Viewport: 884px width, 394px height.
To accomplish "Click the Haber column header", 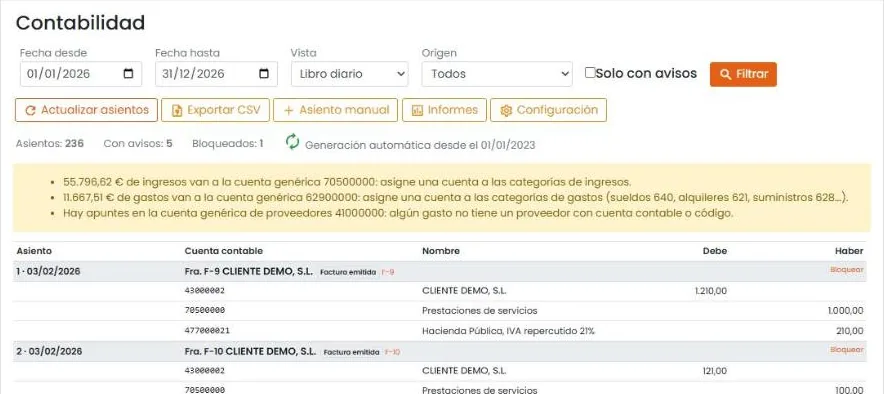I will click(849, 251).
